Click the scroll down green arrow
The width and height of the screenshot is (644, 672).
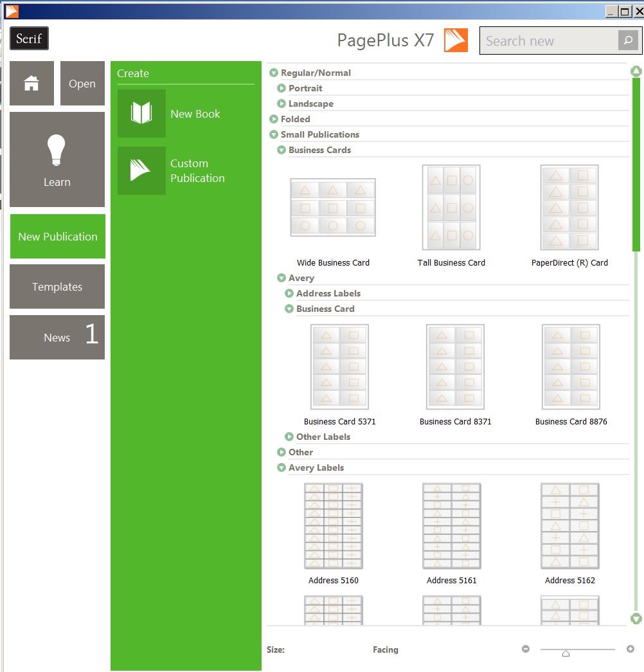click(x=636, y=619)
